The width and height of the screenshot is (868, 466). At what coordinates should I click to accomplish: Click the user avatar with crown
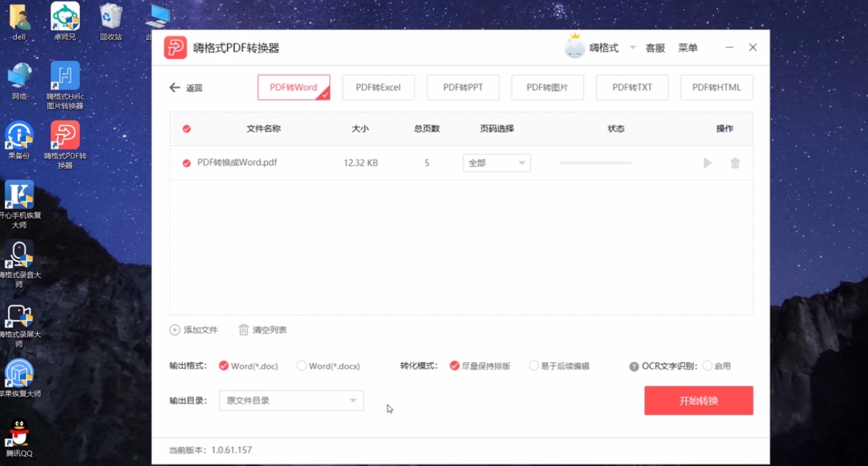coord(575,47)
